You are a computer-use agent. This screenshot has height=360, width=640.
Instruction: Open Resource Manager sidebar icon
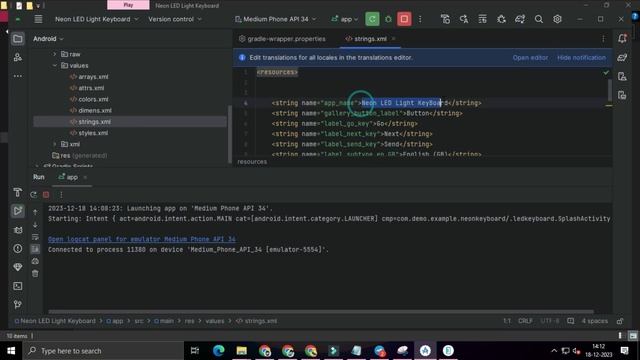18,57
